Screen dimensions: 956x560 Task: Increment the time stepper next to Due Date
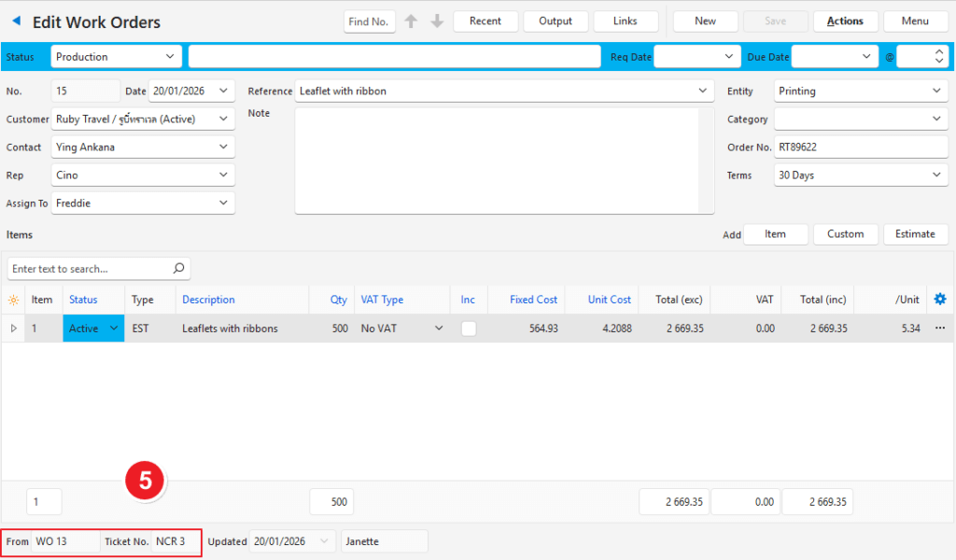(x=937, y=51)
